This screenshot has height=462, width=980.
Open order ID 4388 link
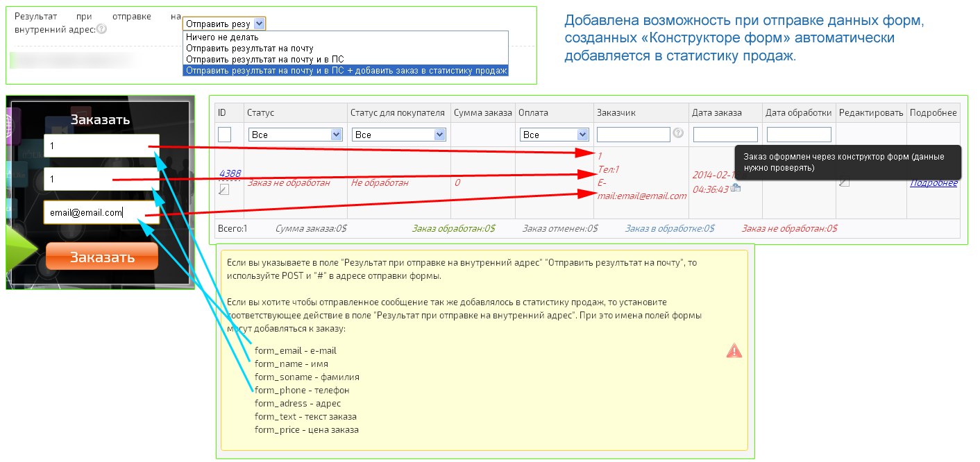[x=230, y=173]
